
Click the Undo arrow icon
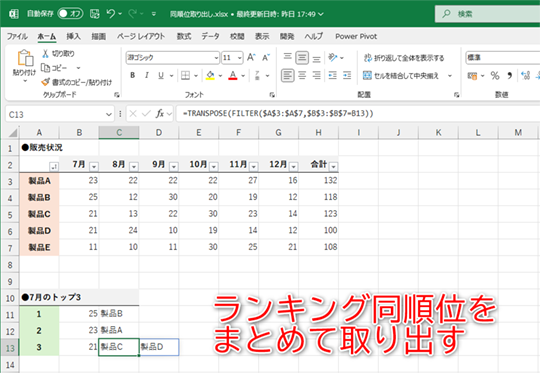[x=111, y=14]
